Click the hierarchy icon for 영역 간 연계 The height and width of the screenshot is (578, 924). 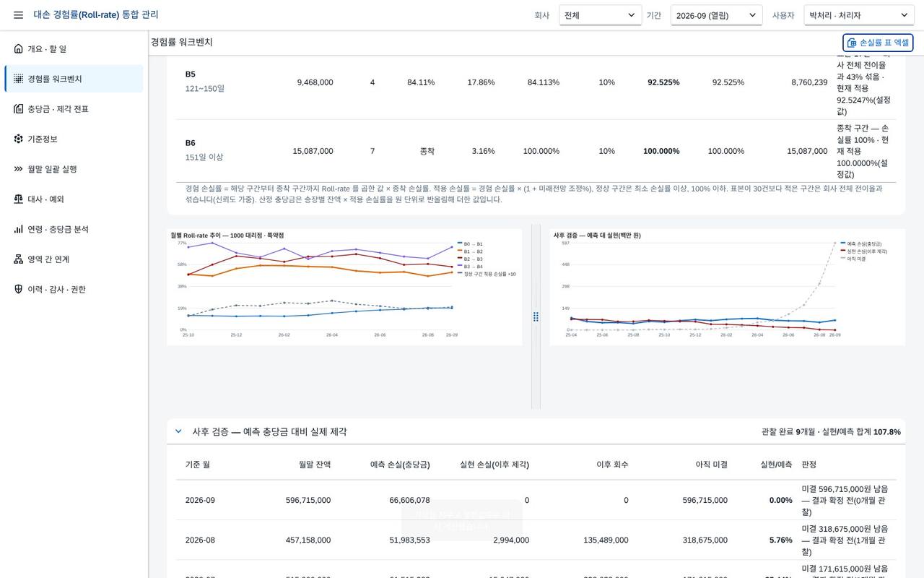pyautogui.click(x=18, y=259)
